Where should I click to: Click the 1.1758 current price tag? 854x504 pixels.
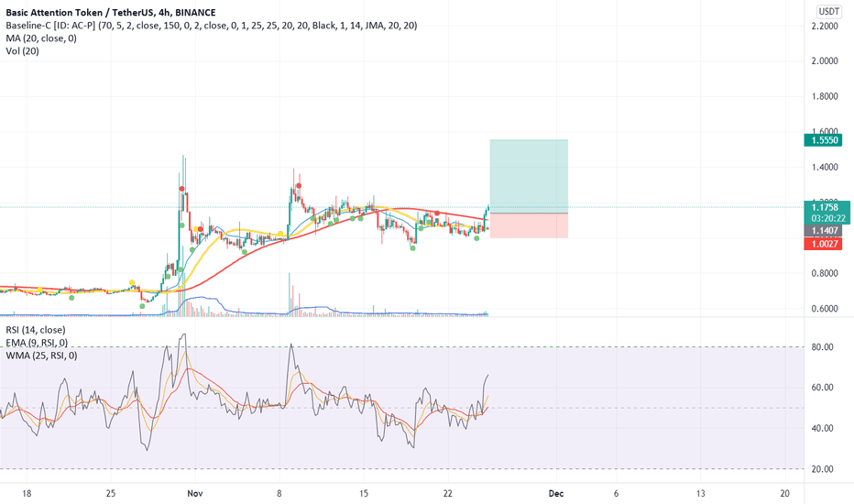[x=827, y=207]
